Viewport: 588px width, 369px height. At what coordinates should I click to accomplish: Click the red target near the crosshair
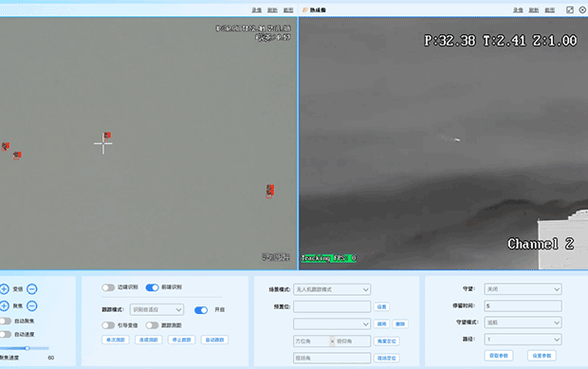107,136
